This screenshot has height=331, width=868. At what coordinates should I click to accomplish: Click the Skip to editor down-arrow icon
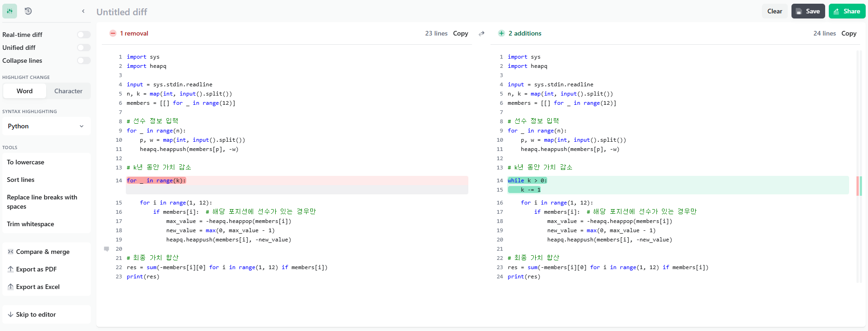click(11, 314)
